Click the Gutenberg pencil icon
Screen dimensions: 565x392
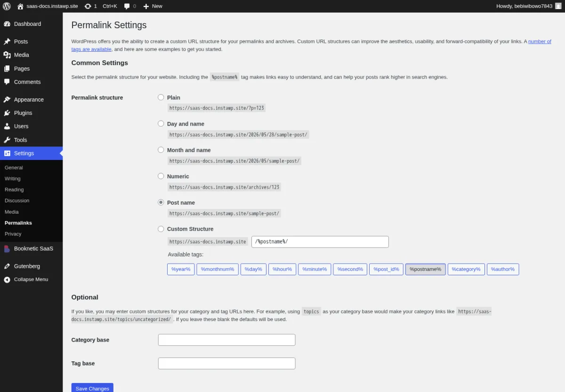coord(7,266)
